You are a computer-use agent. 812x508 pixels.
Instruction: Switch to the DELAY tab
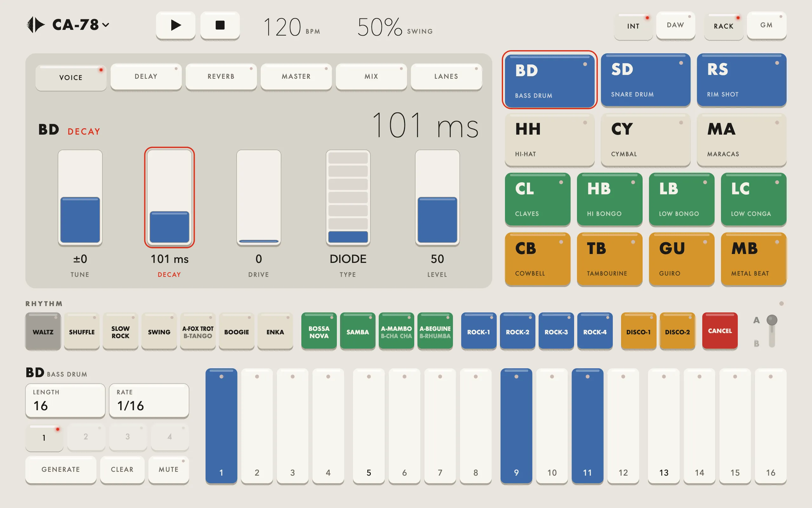[146, 76]
